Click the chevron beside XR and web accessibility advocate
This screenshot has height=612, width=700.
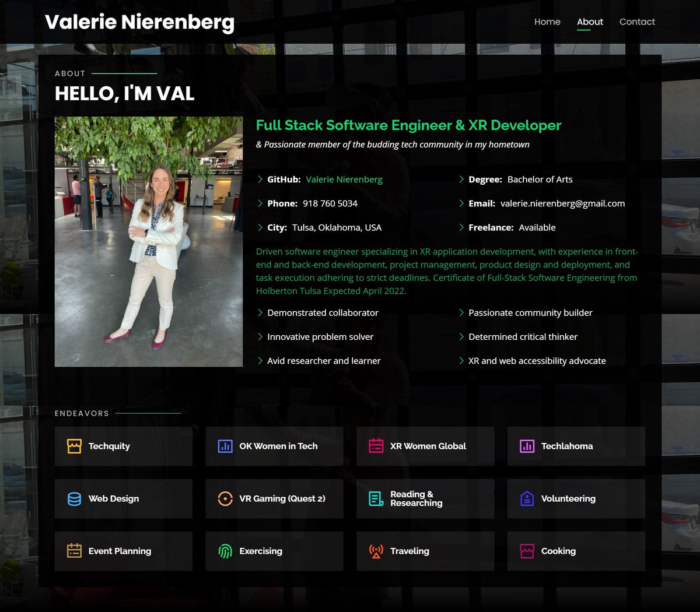461,361
